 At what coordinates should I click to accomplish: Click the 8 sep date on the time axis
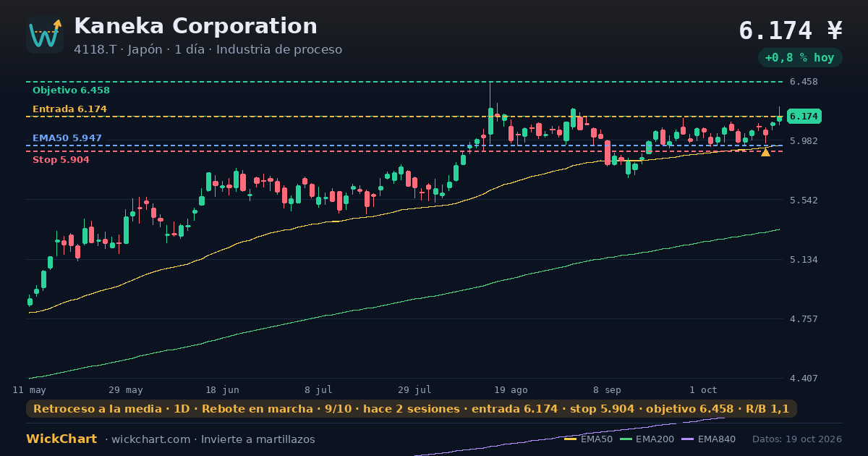pos(607,389)
